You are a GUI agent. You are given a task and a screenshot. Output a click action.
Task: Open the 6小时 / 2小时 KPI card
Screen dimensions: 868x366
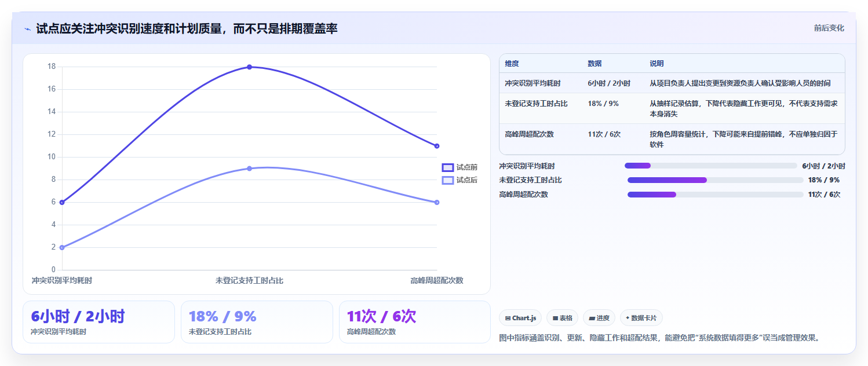pyautogui.click(x=99, y=322)
